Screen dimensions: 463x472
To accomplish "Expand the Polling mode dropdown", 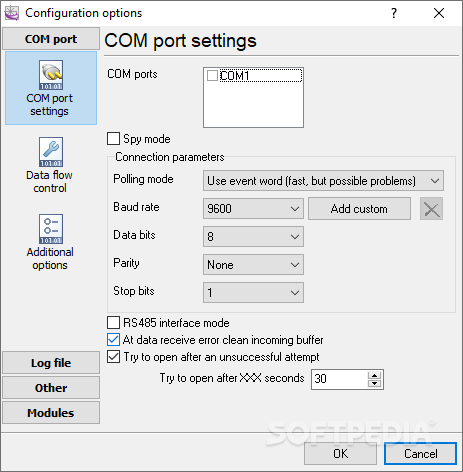I will point(323,181).
